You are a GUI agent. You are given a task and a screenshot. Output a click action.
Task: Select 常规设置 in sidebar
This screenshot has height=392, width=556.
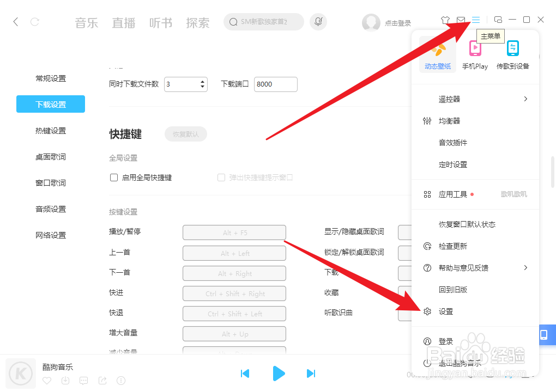(x=51, y=78)
